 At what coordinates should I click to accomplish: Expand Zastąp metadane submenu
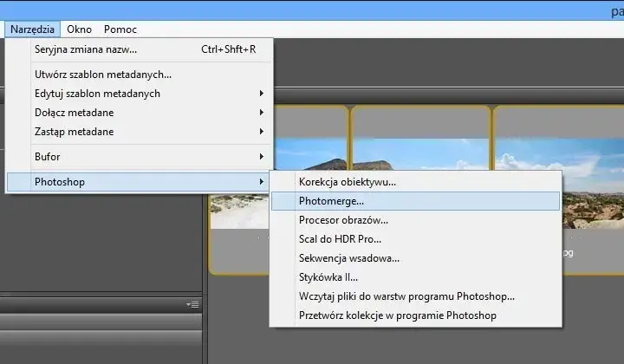140,132
